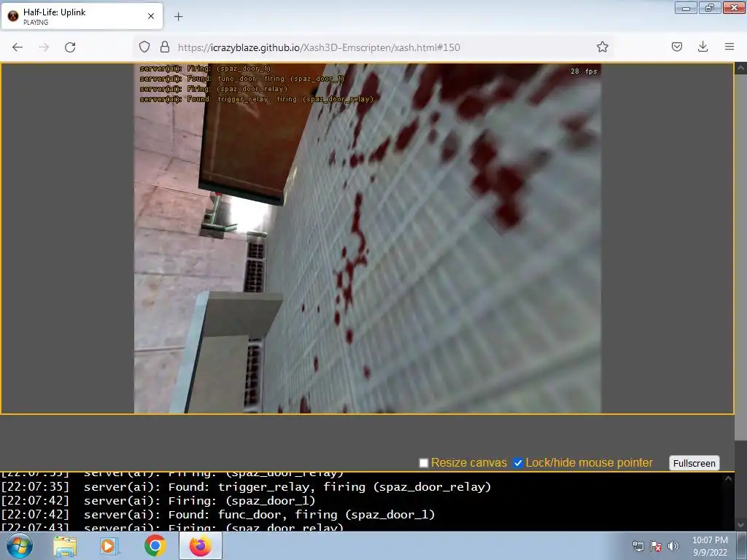Select the Half-Life: Uplink tab
This screenshot has height=560, width=747.
[82, 16]
